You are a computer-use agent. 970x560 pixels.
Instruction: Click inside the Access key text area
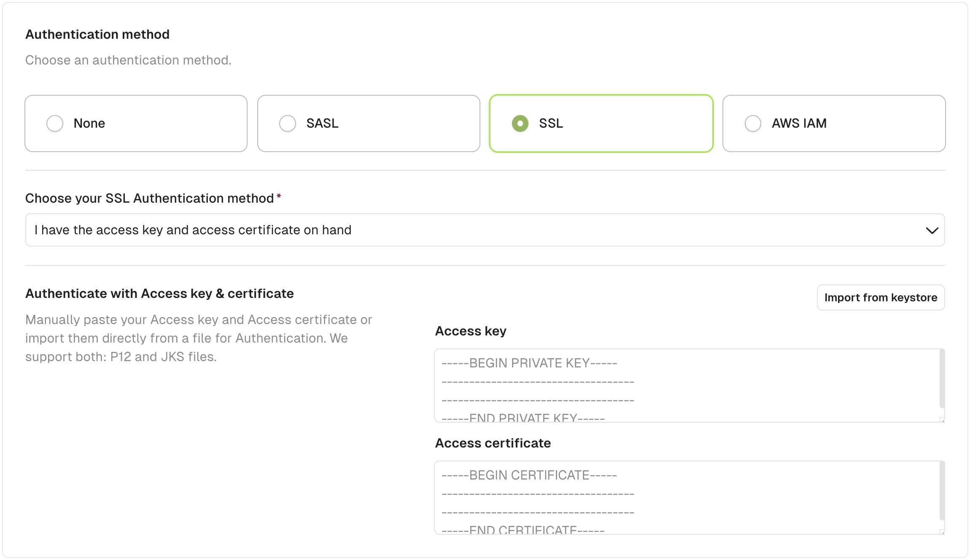[x=683, y=385]
